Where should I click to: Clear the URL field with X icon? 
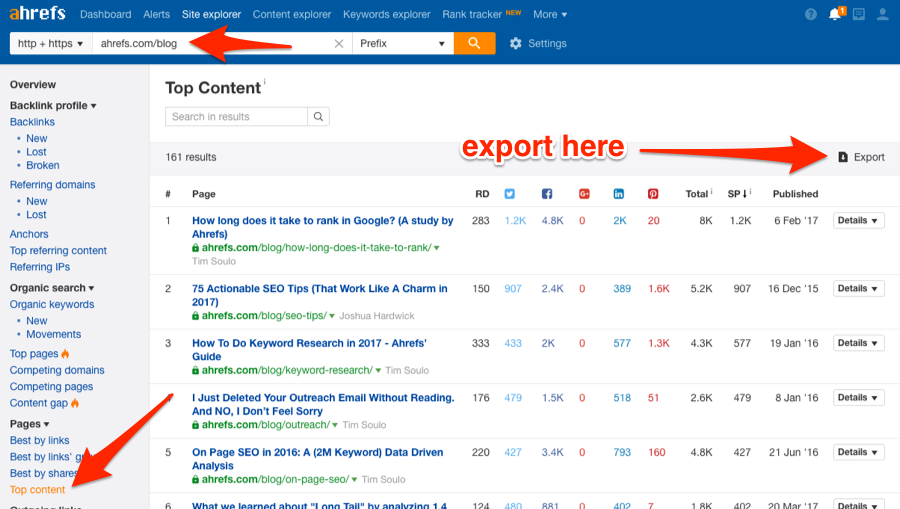click(x=339, y=44)
